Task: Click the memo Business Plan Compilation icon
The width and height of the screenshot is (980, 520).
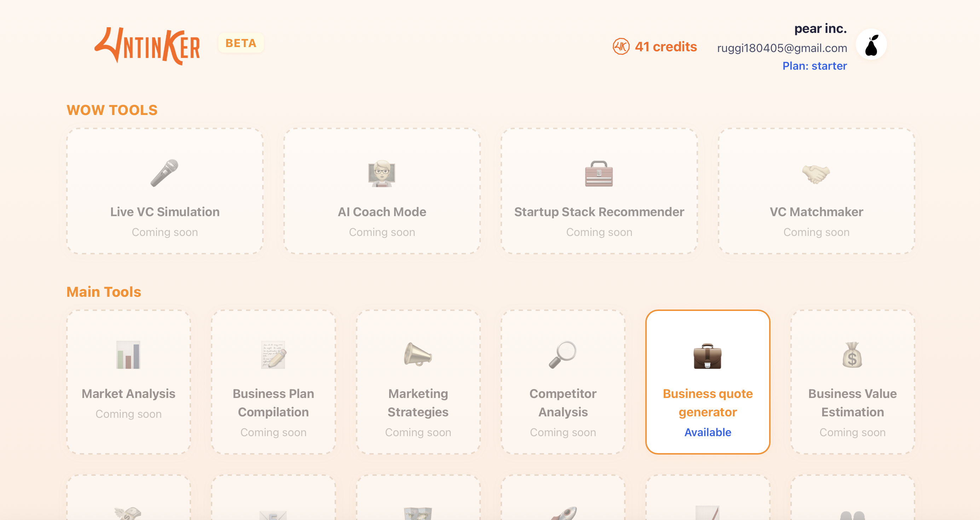Action: [x=273, y=355]
